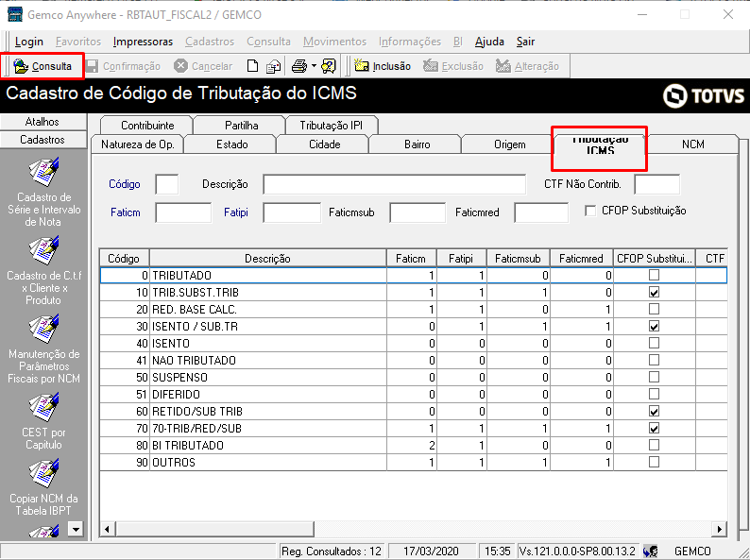Toggle CFOP checkbox in RED. BASE CALC. row

654,309
